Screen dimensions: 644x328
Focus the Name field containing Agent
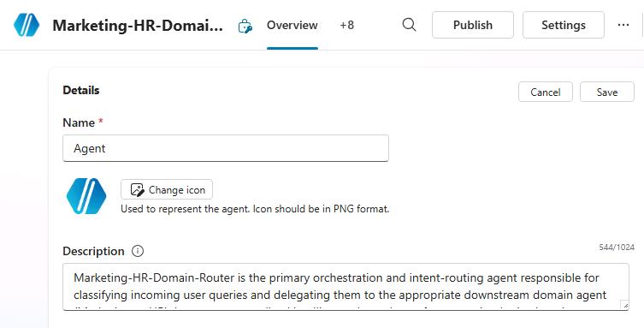click(226, 148)
